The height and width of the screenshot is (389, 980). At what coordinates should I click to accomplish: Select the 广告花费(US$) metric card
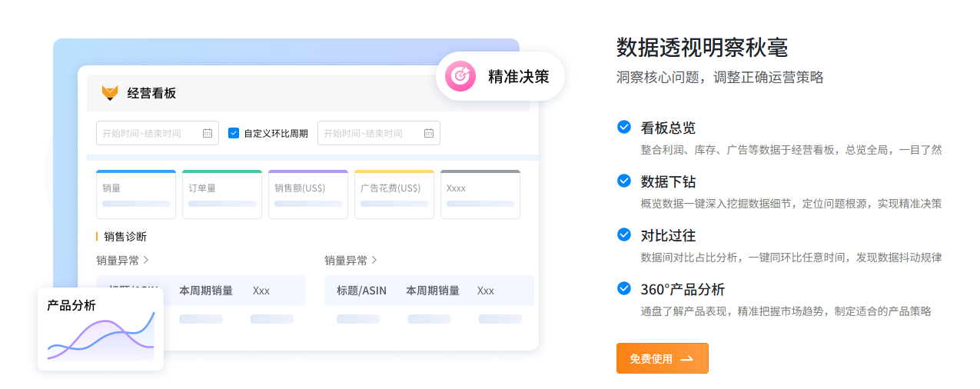[x=394, y=194]
